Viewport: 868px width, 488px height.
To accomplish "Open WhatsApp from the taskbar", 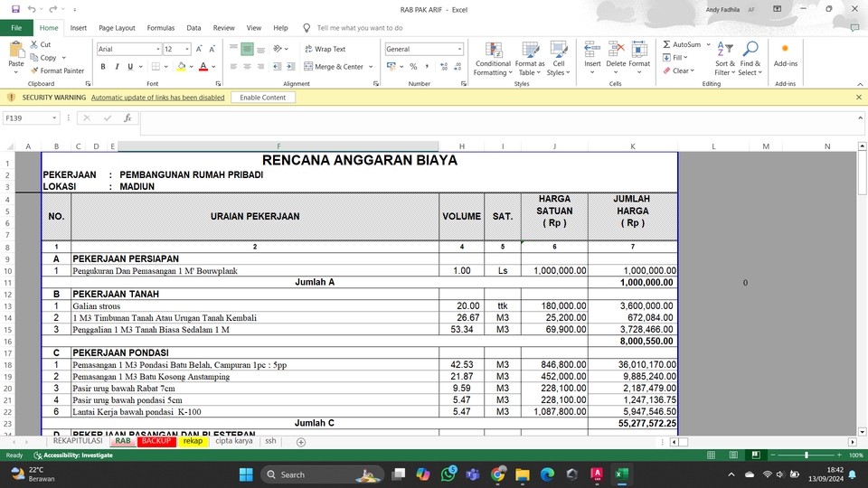I will coord(448,474).
